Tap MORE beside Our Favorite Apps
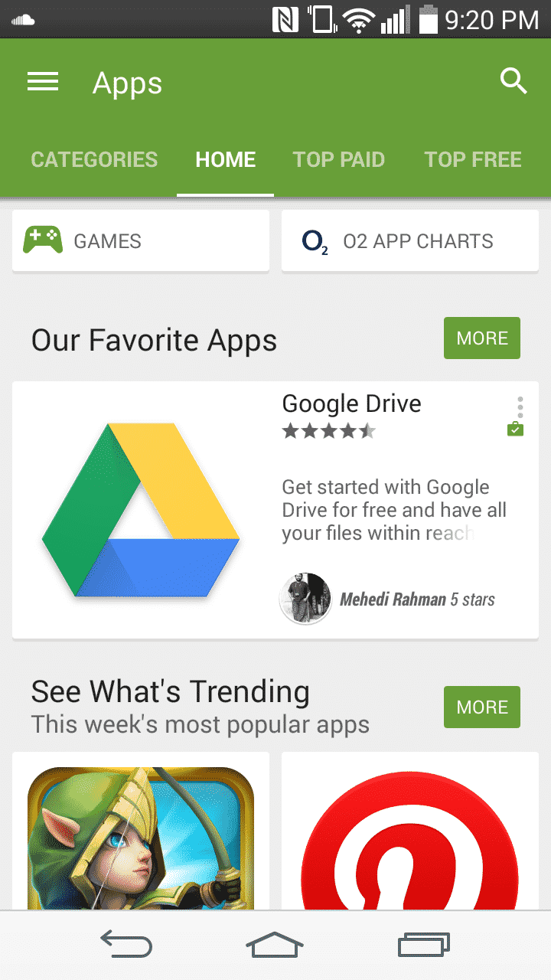The height and width of the screenshot is (980, 551). coord(482,338)
